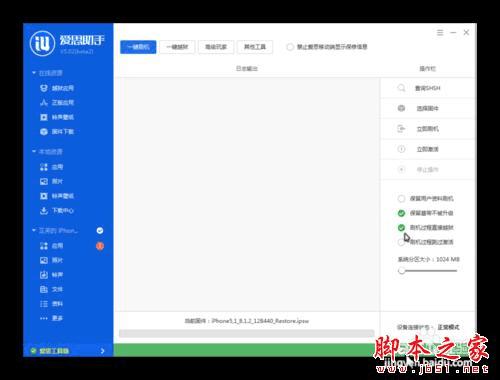Toggle the hide warranty info option radio
This screenshot has height=380, width=500.
290,47
